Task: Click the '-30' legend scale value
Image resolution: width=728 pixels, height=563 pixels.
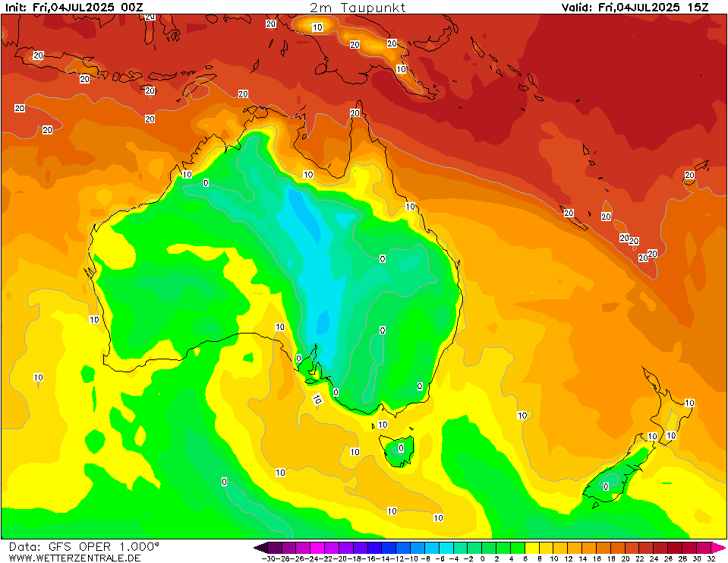Action: click(x=268, y=558)
